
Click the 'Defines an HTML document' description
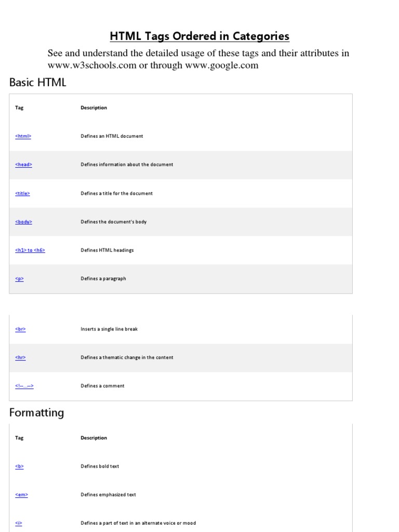point(112,136)
